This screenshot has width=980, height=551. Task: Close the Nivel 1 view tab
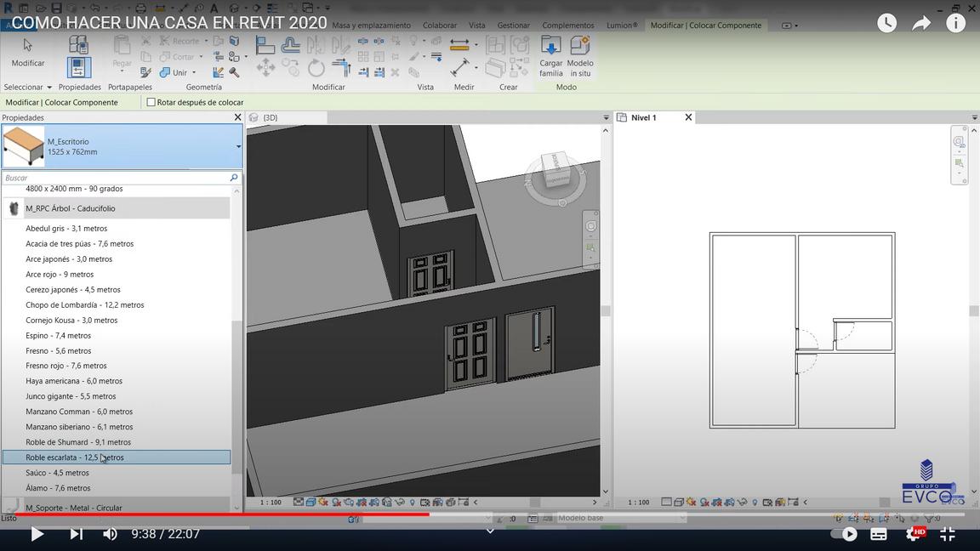[688, 117]
